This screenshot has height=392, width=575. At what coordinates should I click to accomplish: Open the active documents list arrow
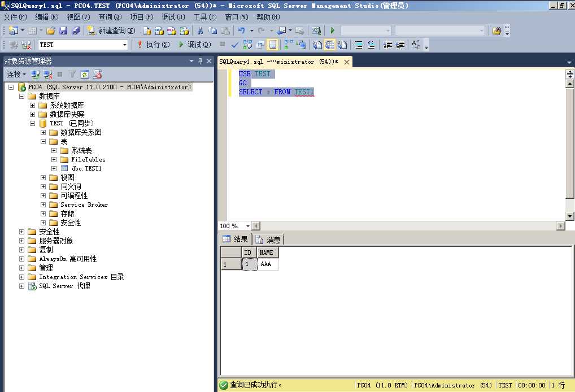pyautogui.click(x=569, y=63)
